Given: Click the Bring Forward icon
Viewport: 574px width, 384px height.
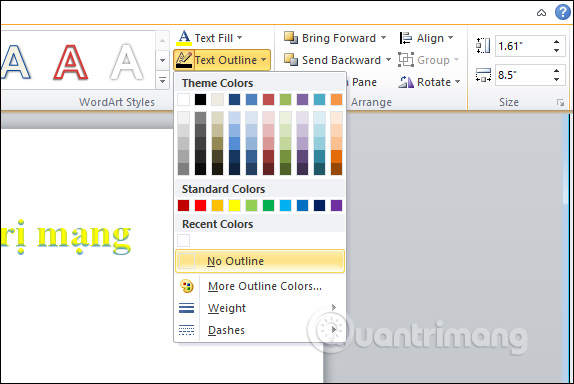Looking at the screenshot, I should click(291, 37).
